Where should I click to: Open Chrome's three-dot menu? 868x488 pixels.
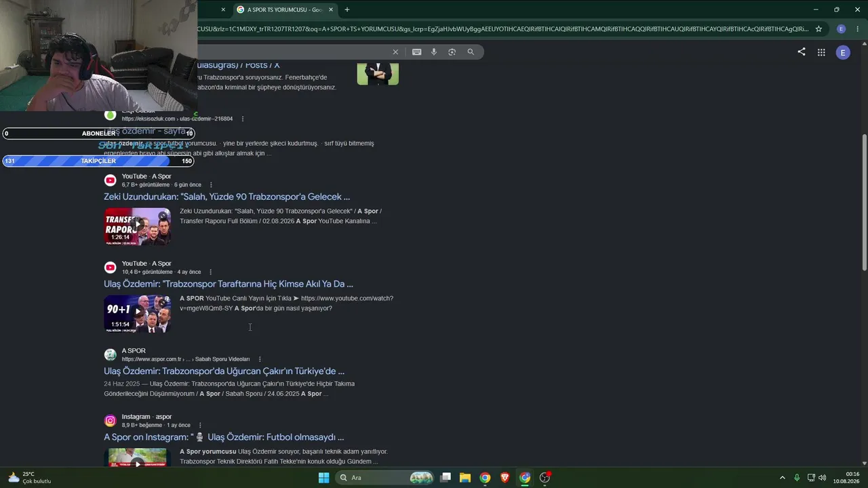(x=857, y=29)
